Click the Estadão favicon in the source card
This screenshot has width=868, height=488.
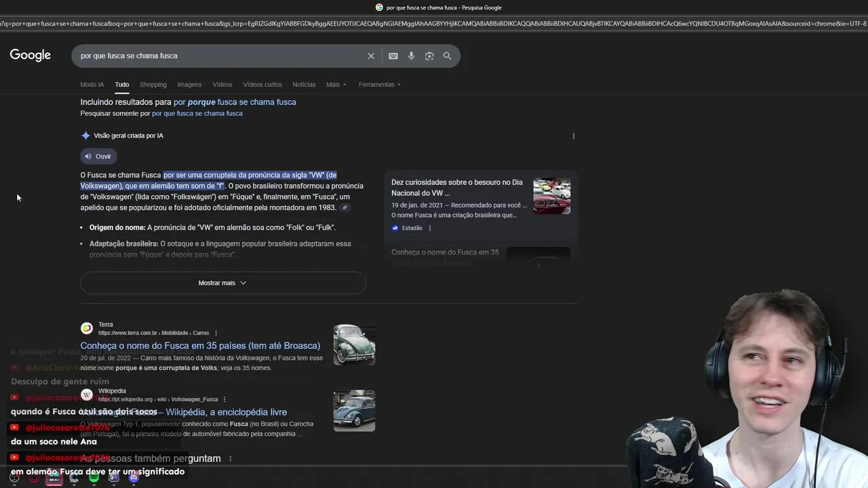[x=395, y=228]
